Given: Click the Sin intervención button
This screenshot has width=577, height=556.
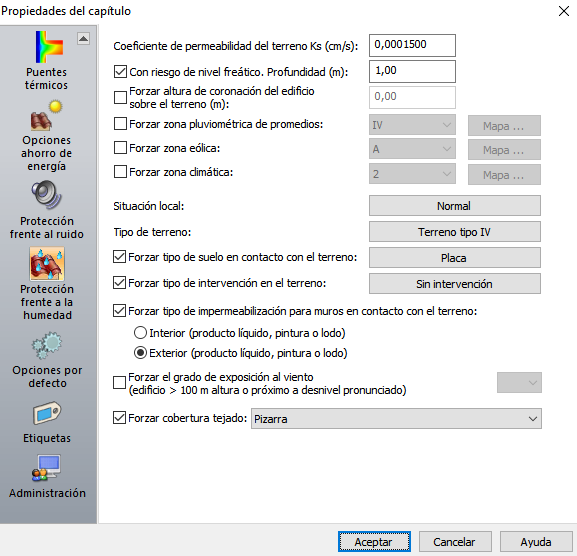Looking at the screenshot, I should tap(455, 283).
